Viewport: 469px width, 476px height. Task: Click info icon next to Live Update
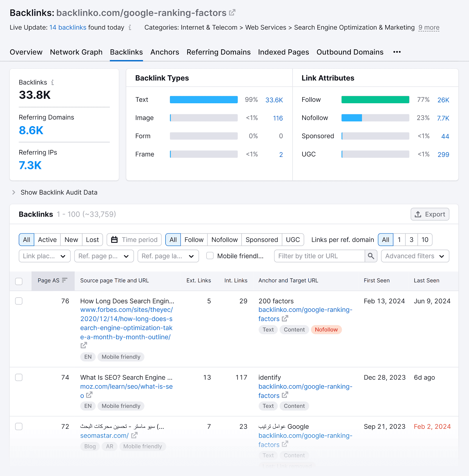(130, 28)
